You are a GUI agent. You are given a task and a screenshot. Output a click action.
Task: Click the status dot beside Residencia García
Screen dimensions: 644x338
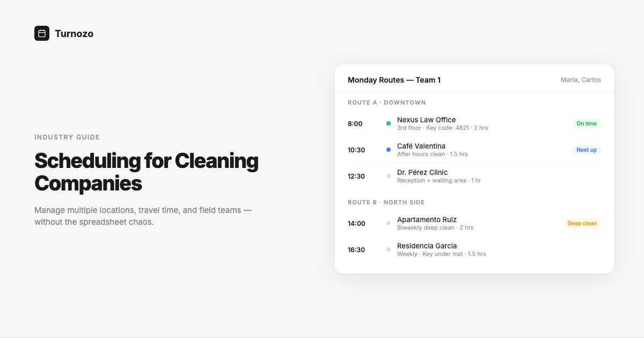click(x=388, y=249)
